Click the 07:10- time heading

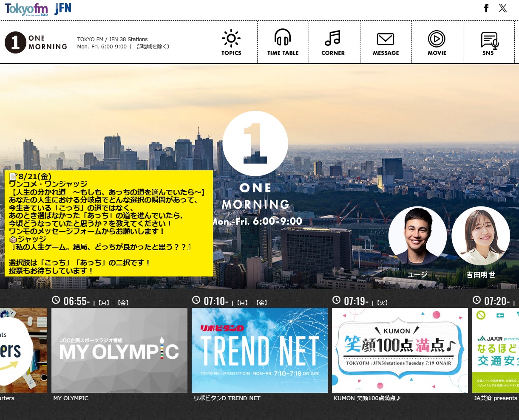(x=216, y=301)
